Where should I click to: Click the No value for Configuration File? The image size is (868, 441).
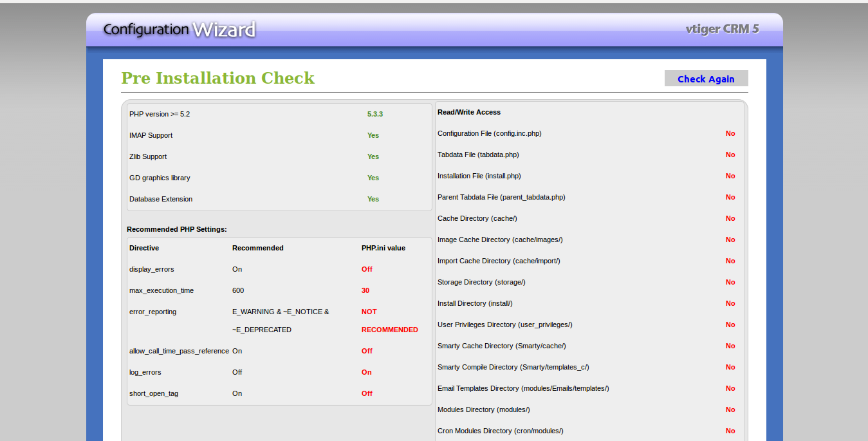coord(730,133)
